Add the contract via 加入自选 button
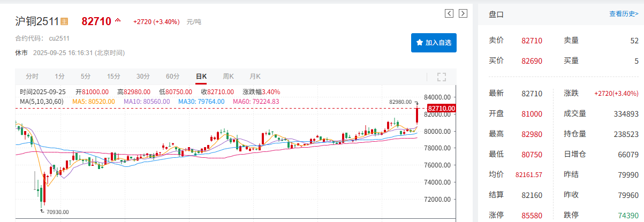Image resolution: width=644 pixels, height=222 pixels. tap(434, 42)
